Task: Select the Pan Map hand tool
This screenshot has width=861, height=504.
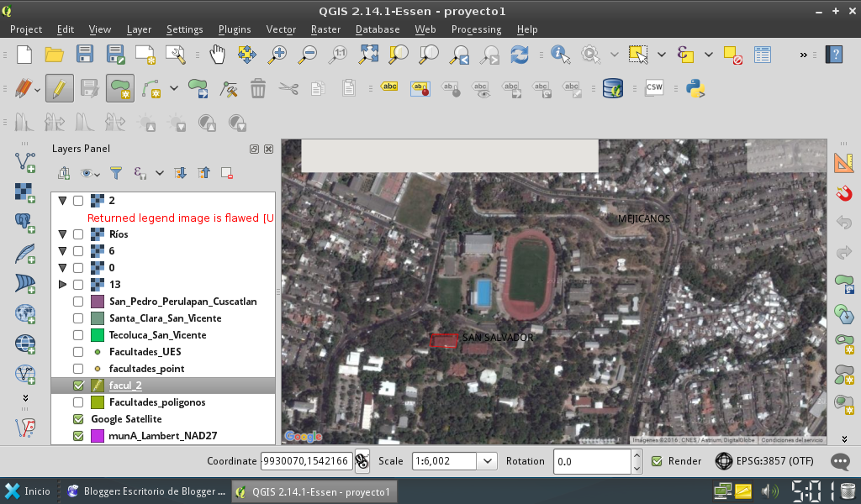Action: point(218,55)
